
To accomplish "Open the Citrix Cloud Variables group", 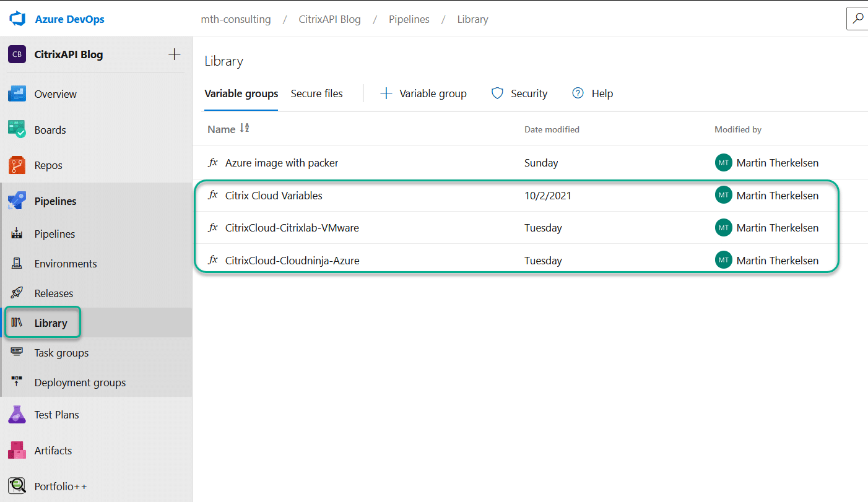I will [x=274, y=196].
